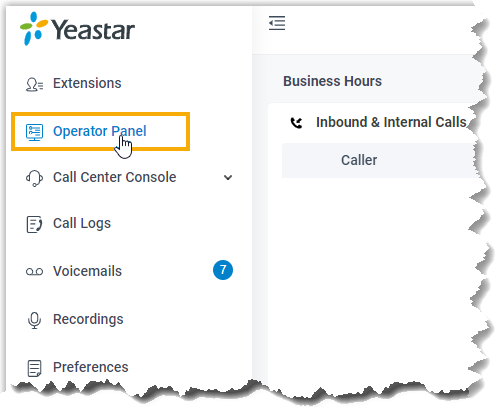Open Preferences from the sidebar

pyautogui.click(x=91, y=367)
